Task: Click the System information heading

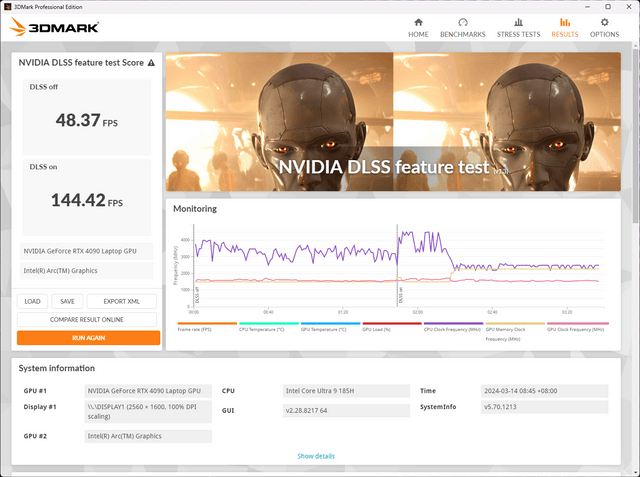Action: tap(57, 368)
